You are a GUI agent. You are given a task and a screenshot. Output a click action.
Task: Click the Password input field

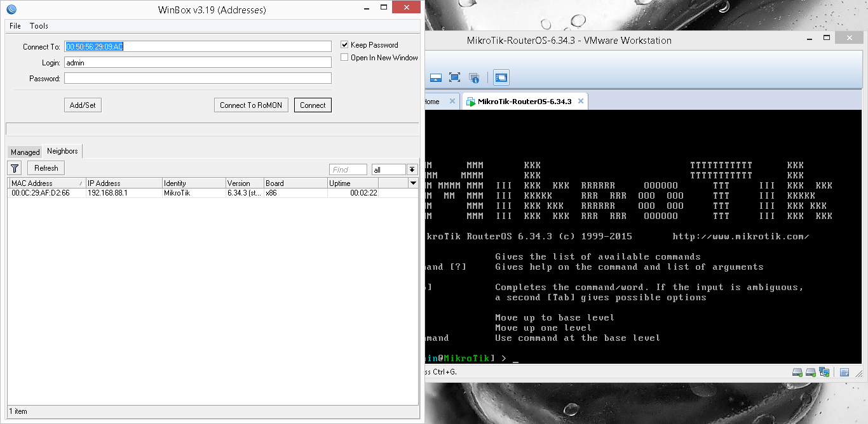pos(198,78)
